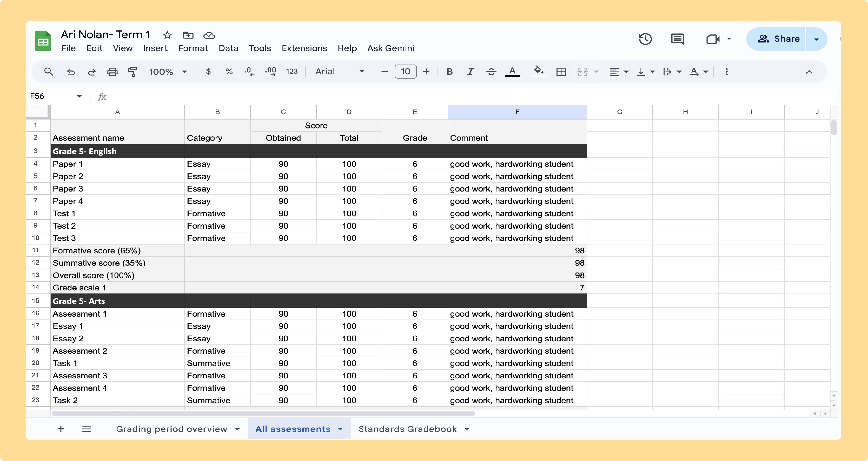Open the Help menu

347,48
